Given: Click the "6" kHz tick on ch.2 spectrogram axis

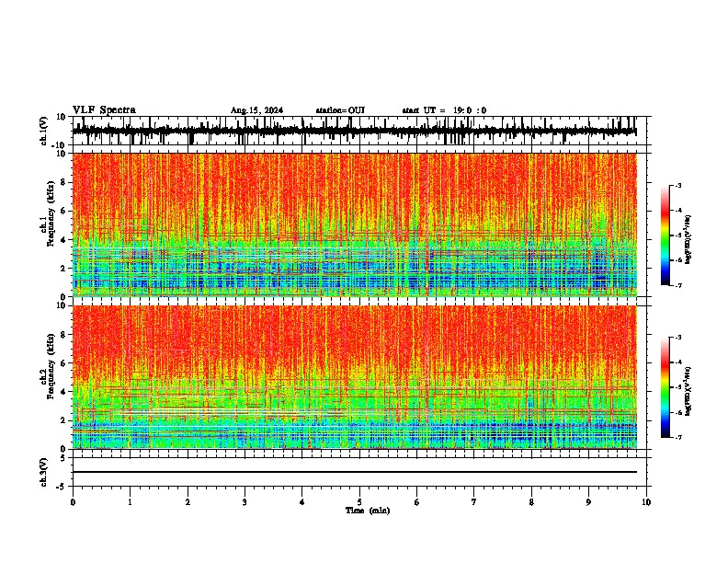Looking at the screenshot, I should click(x=65, y=362).
